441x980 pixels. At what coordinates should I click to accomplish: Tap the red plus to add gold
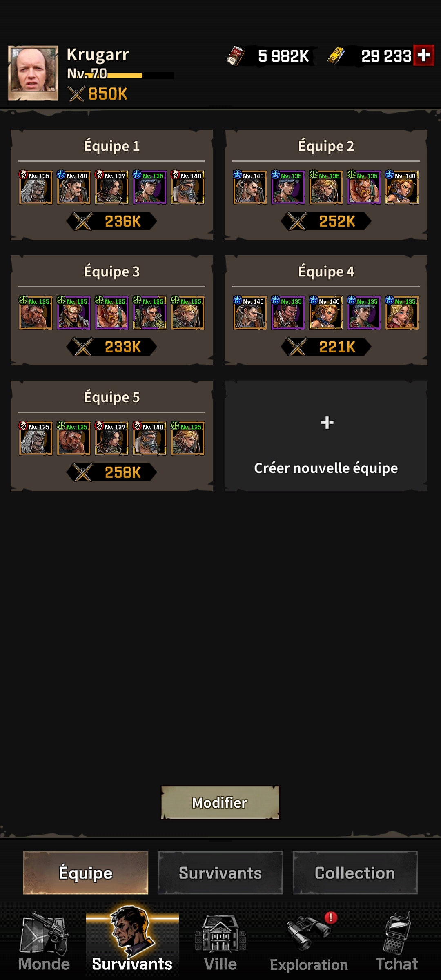click(423, 55)
